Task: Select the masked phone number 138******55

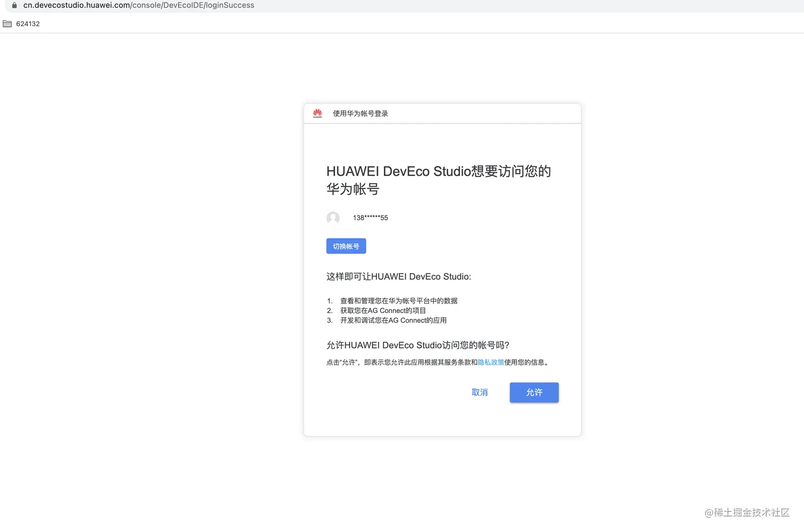Action: (371, 218)
